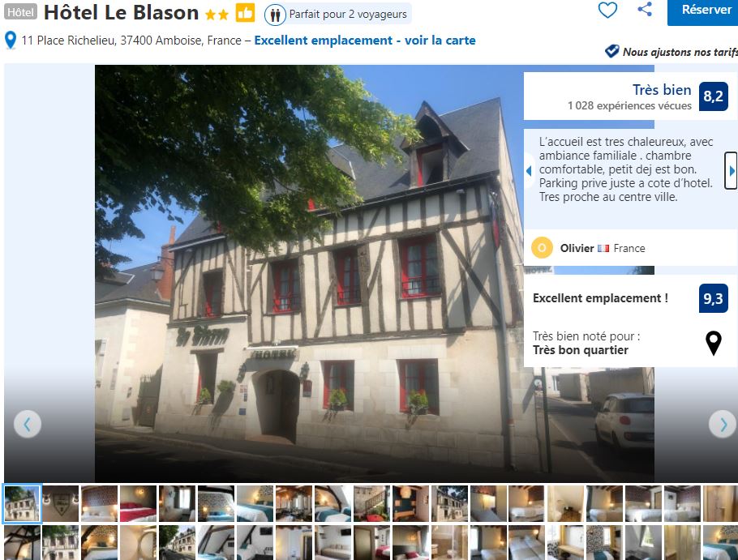The height and width of the screenshot is (560, 738).
Task: Click the yellow thumbs-up preferred partner badge
Action: click(245, 13)
